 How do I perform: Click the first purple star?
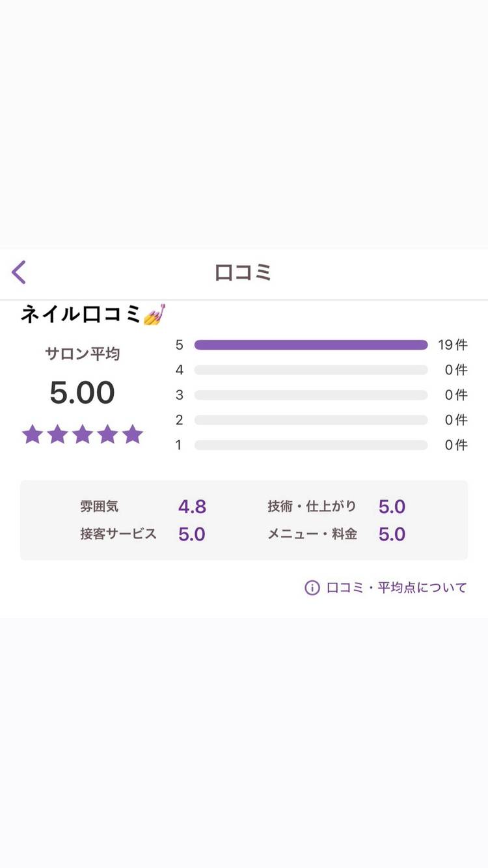[33, 434]
